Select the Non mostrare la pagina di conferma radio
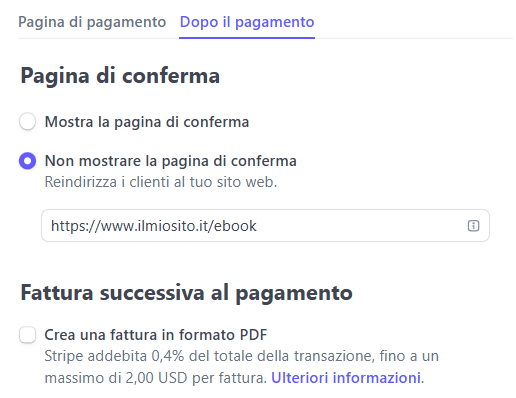516x398 pixels. [x=27, y=161]
